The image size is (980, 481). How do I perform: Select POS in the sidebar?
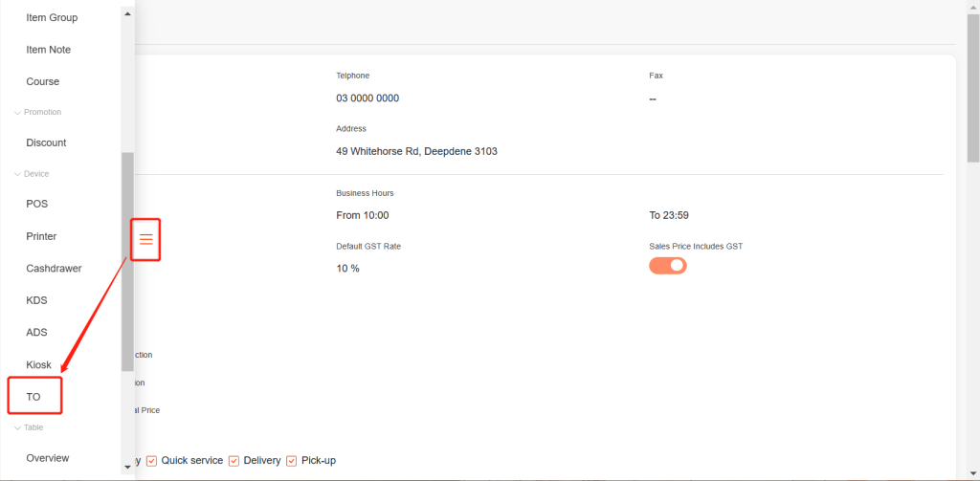pyautogui.click(x=36, y=204)
